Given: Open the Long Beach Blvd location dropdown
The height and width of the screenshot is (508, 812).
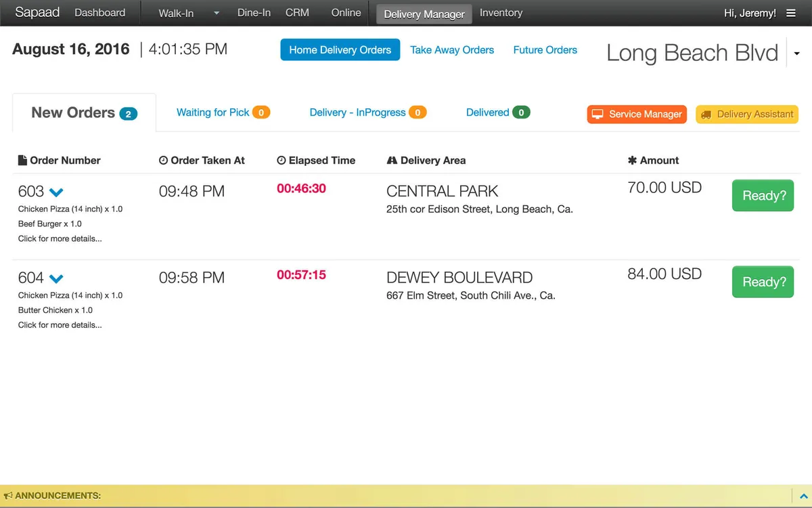Looking at the screenshot, I should coord(796,54).
